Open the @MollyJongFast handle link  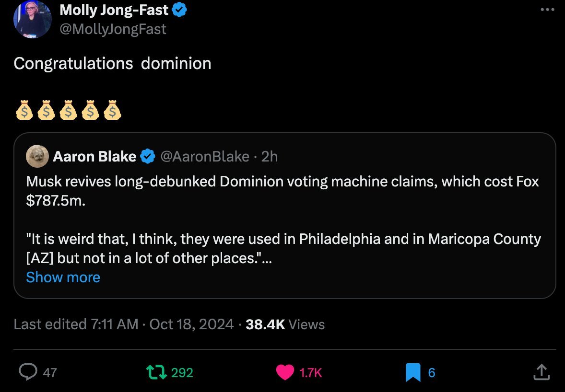pyautogui.click(x=113, y=29)
